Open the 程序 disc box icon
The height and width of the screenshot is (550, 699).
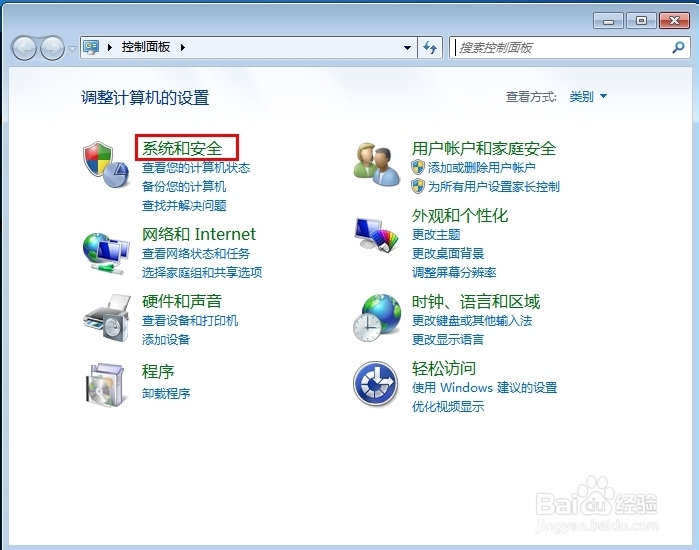[105, 385]
